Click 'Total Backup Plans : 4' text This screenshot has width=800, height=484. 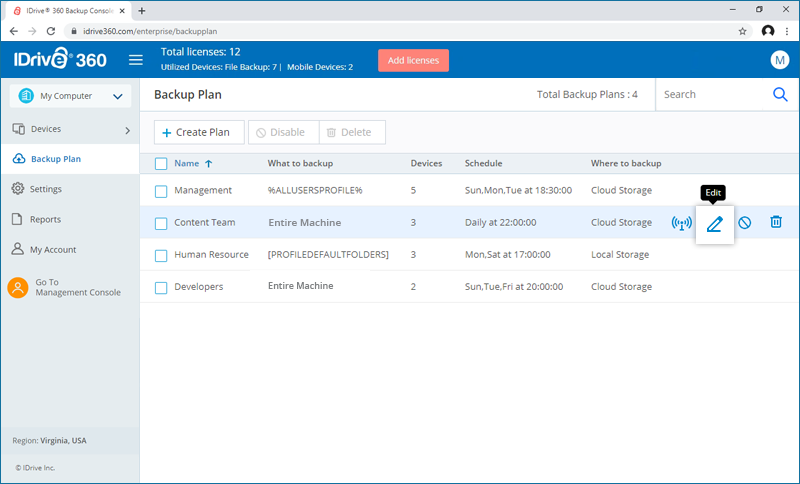(x=587, y=94)
